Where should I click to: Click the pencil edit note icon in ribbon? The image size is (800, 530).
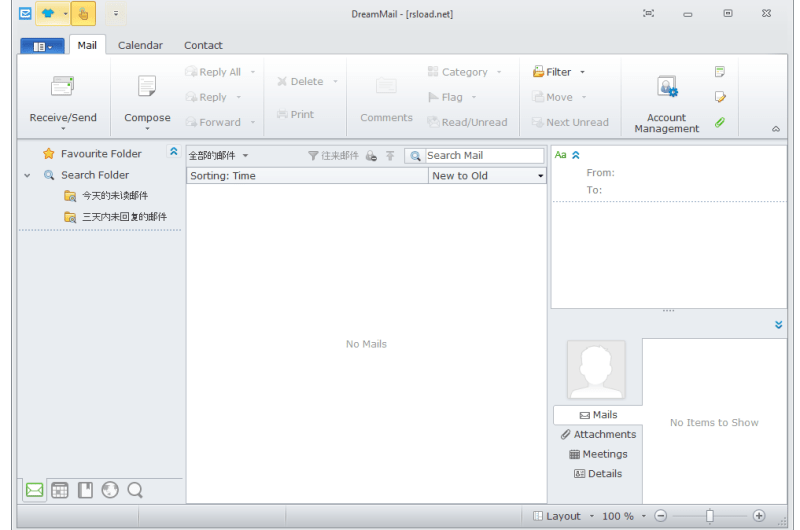tap(720, 97)
